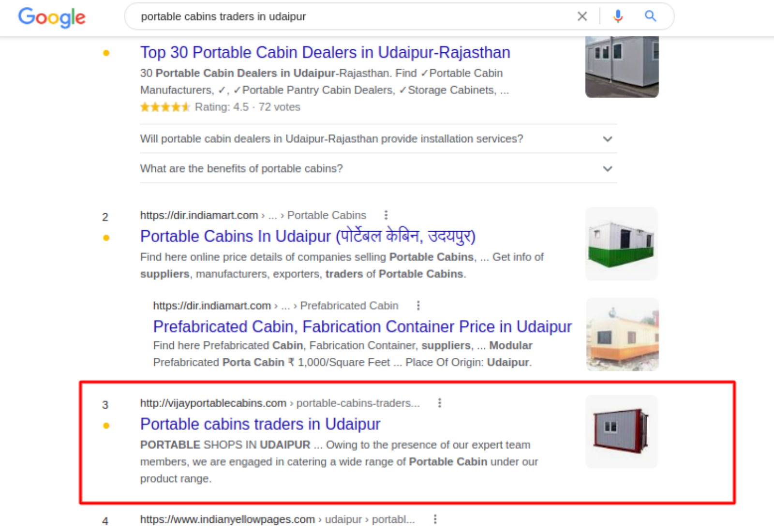Click the green container cabin thumbnail
Viewport: 774px width, 532px height.
tap(621, 243)
